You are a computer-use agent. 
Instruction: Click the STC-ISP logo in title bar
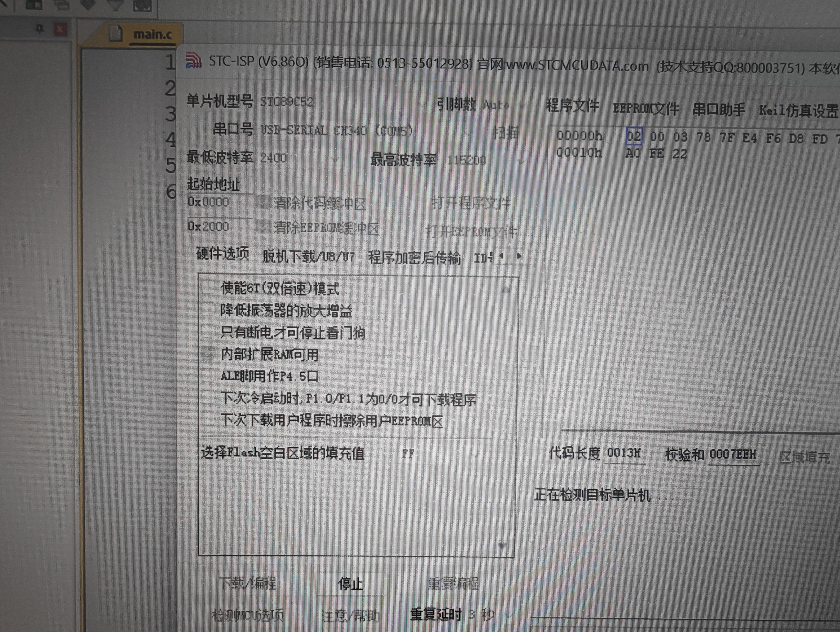tap(193, 61)
